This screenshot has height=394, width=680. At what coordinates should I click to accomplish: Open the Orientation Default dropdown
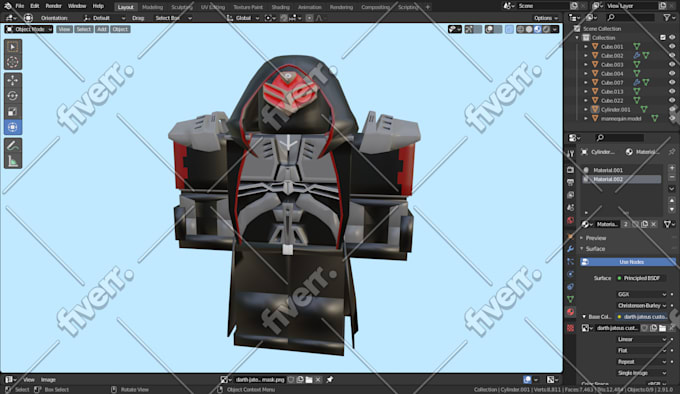pyautogui.click(x=104, y=18)
